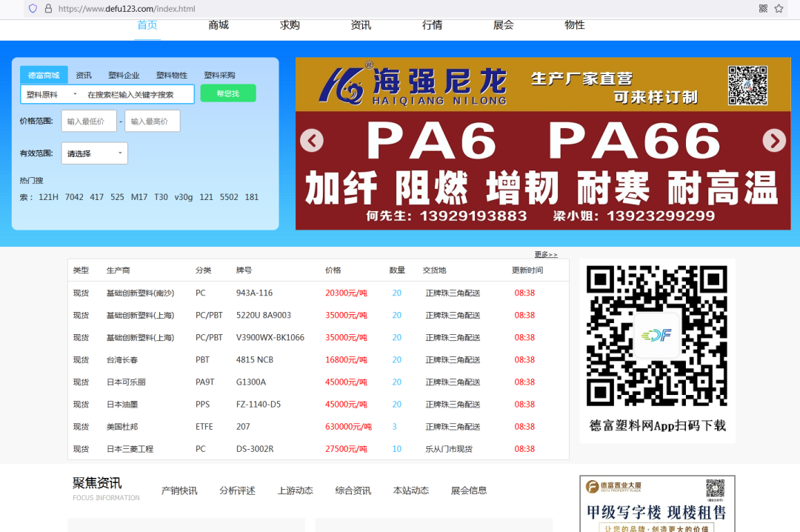
Task: Select the 德富商城 search tab
Action: point(44,75)
